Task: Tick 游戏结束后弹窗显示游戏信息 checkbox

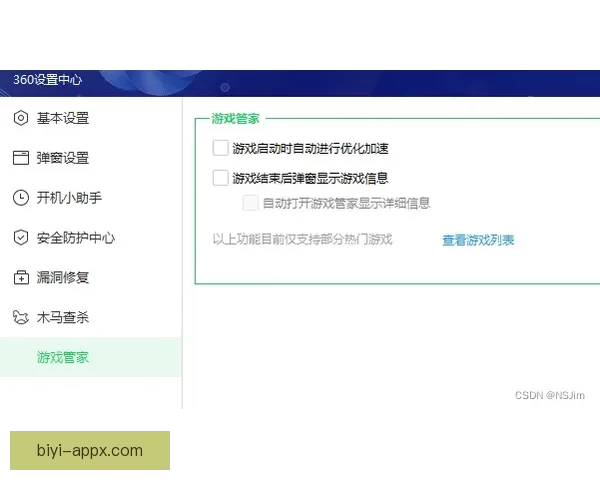Action: tap(220, 178)
